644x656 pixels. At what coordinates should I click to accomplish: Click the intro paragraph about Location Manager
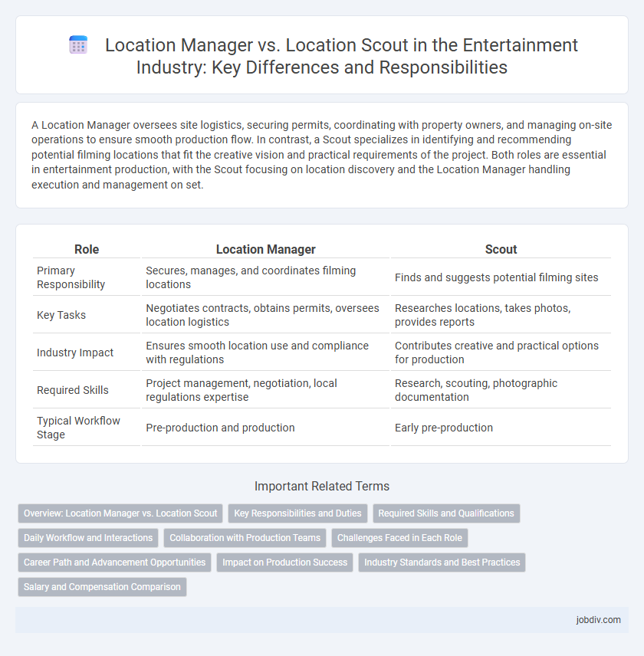click(322, 155)
